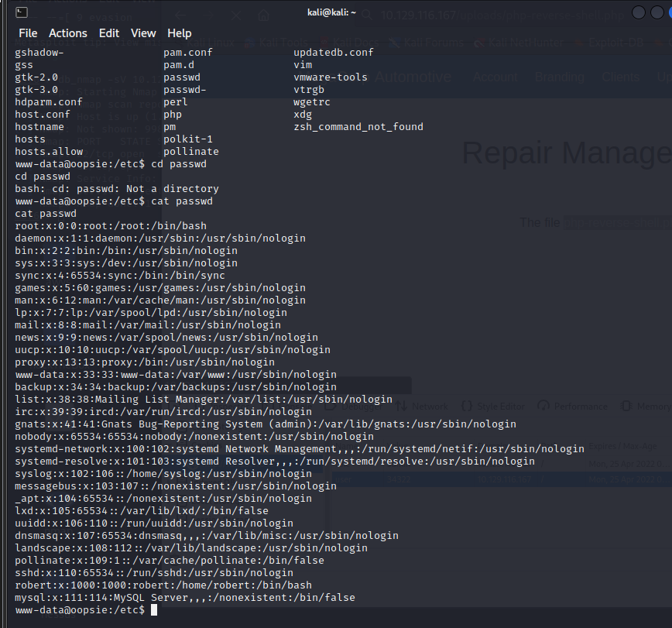Viewport: 672px width, 628px height.
Task: Click the terminal window icon in title bar
Action: [22, 13]
